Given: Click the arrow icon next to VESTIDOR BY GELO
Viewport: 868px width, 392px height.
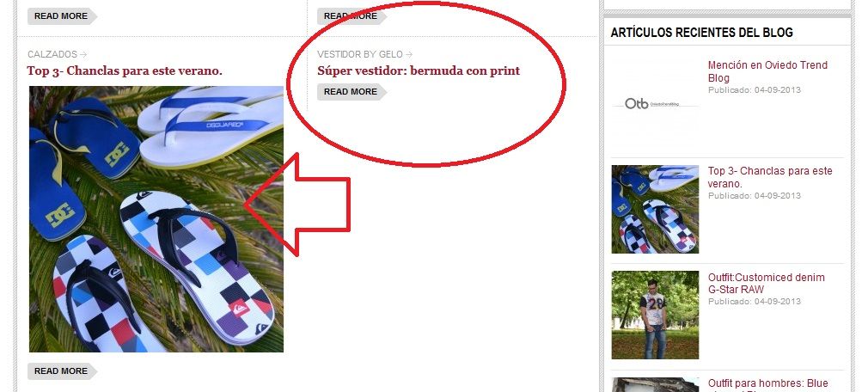Looking at the screenshot, I should [409, 54].
